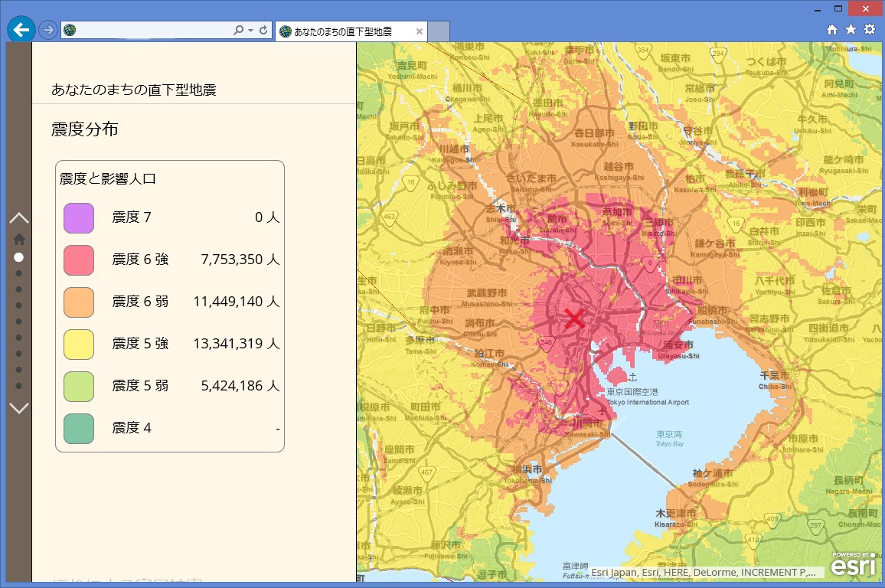Screen dimensions: 885x588
Task: Open the browser home page icon
Action: (832, 30)
